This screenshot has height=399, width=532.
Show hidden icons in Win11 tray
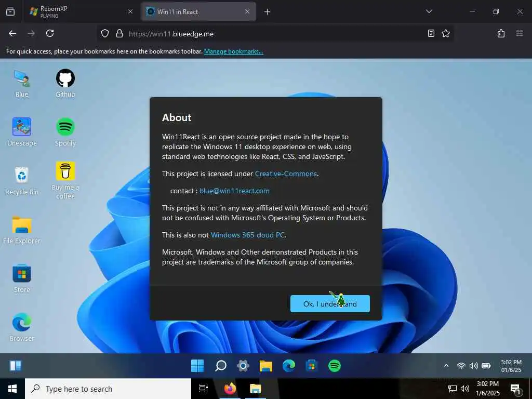(x=446, y=366)
